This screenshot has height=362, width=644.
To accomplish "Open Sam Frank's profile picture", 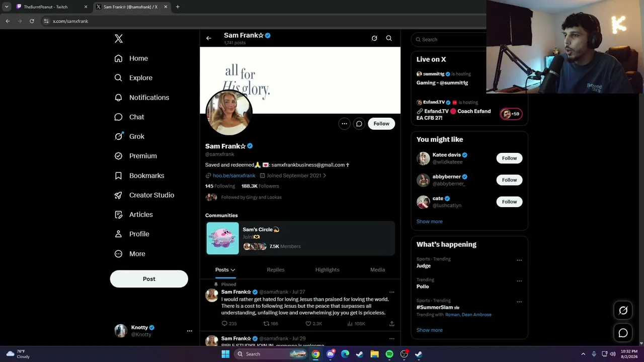I will pyautogui.click(x=229, y=113).
